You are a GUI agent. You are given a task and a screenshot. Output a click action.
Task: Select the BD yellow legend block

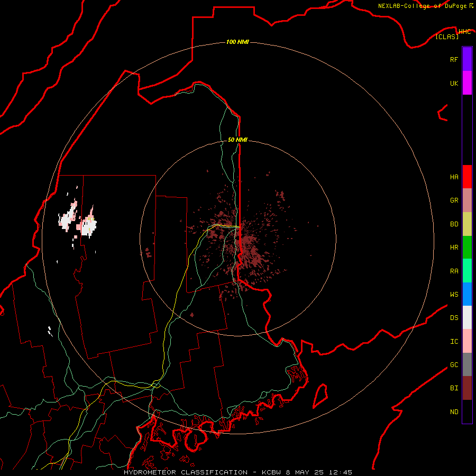click(467, 224)
